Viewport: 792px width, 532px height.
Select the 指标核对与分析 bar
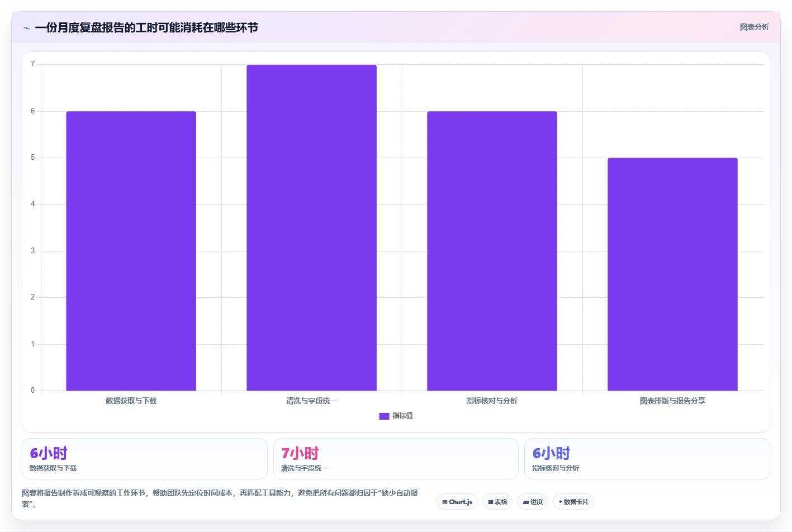(x=492, y=251)
